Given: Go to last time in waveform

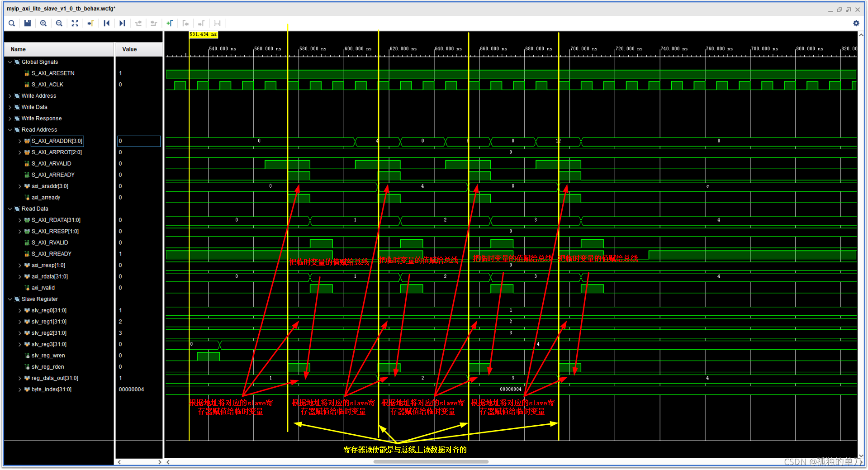Looking at the screenshot, I should click(123, 23).
